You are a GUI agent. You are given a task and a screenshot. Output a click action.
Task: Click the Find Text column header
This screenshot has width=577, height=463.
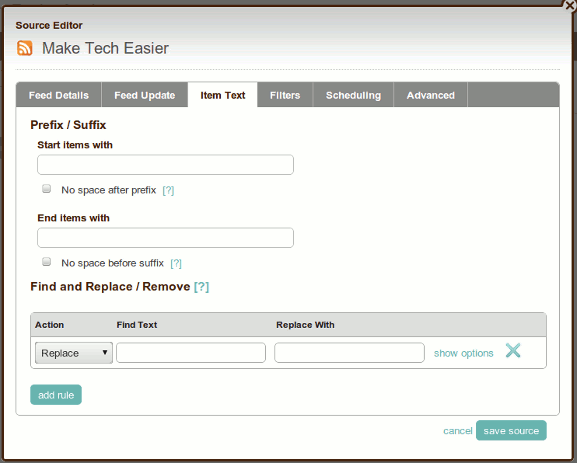pyautogui.click(x=137, y=325)
